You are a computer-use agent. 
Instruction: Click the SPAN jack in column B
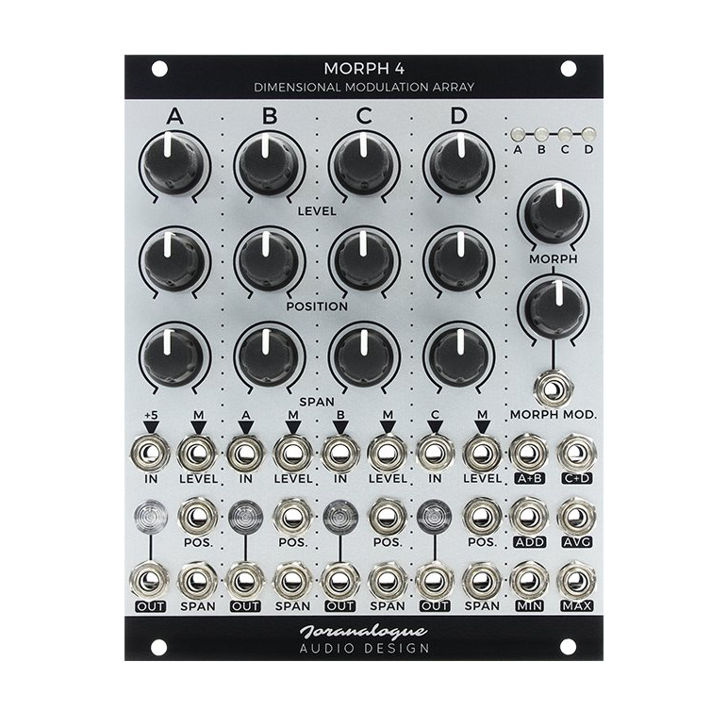tap(293, 580)
